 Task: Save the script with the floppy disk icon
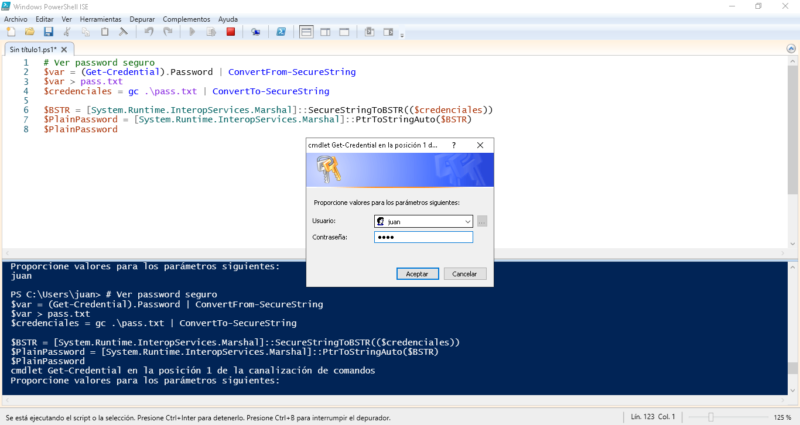coord(48,32)
